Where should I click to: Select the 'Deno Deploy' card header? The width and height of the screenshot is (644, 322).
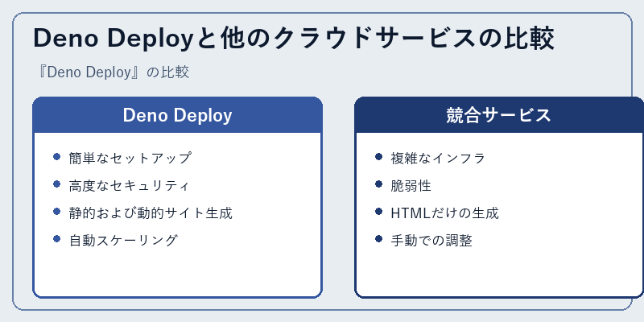(177, 115)
